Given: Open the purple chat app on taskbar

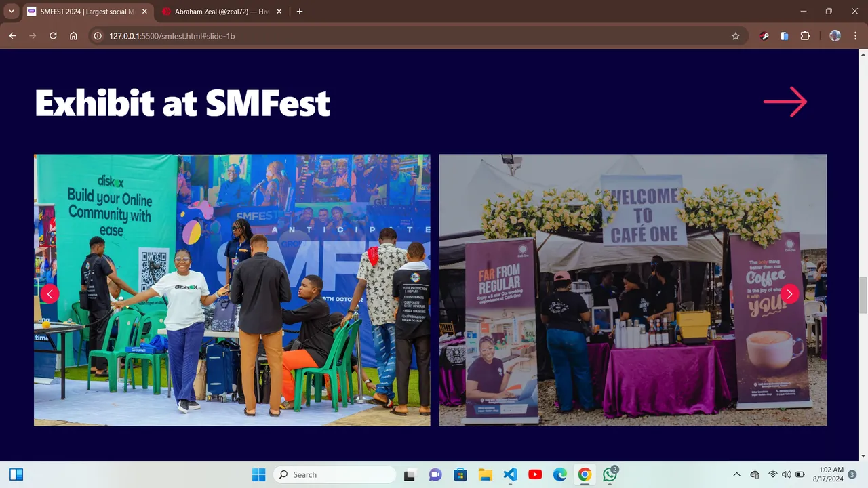Looking at the screenshot, I should 435,474.
